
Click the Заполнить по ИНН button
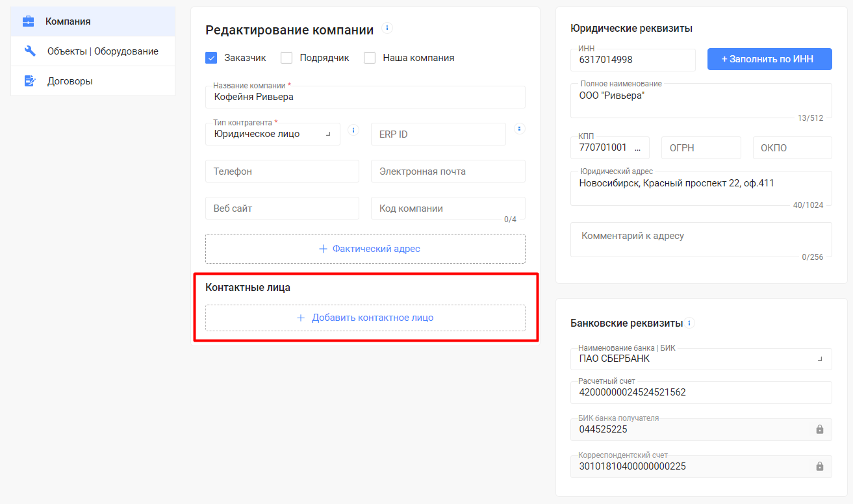(x=770, y=59)
